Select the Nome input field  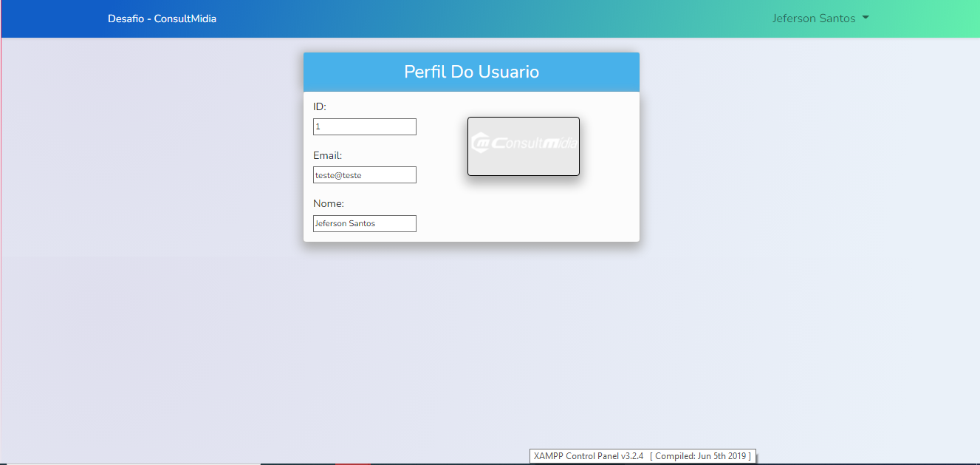pos(365,223)
